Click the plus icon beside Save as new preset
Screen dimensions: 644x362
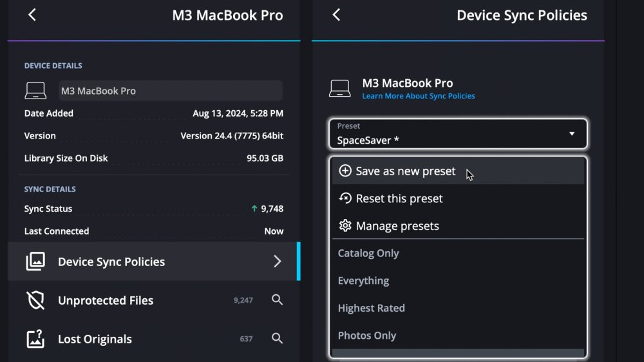point(345,171)
